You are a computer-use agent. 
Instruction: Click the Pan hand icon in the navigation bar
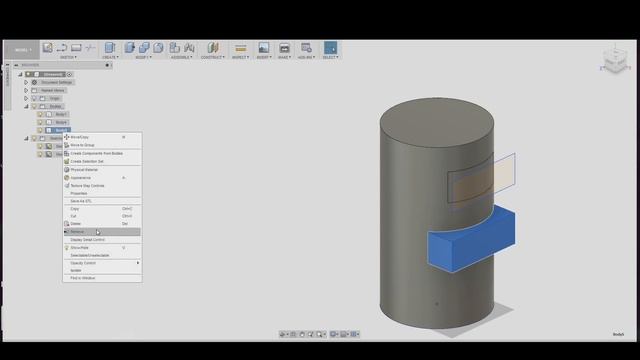point(302,334)
